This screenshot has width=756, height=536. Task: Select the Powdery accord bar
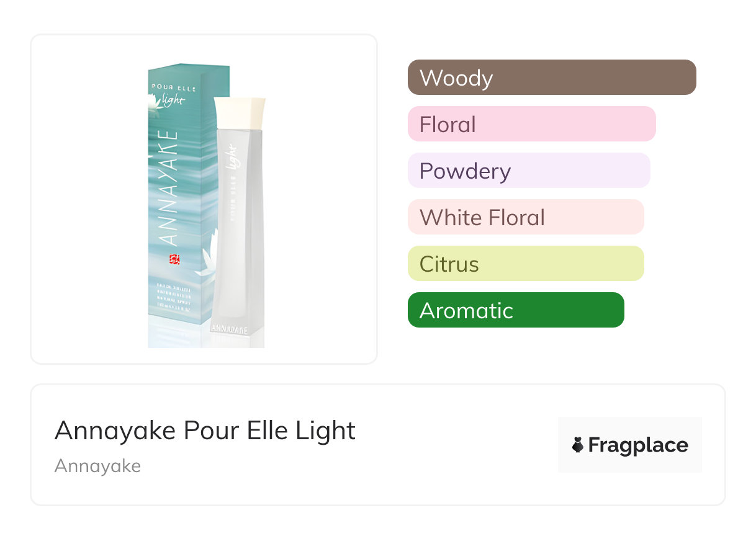[528, 171]
